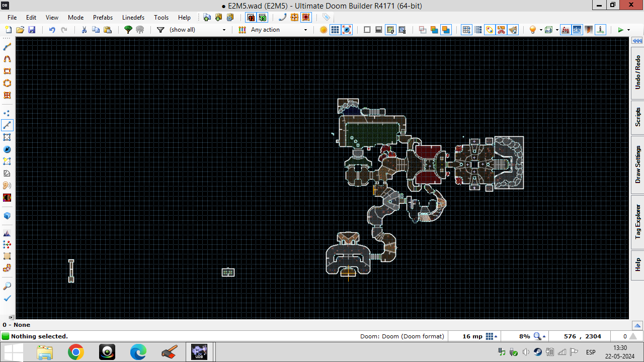Expand the model rendering dropdown arrow
Image resolution: width=644 pixels, height=362 pixels.
click(557, 30)
